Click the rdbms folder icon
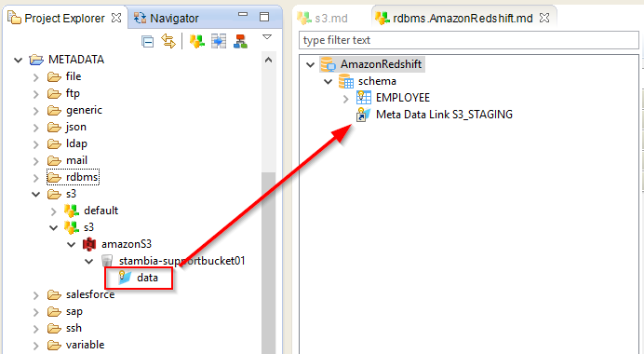This screenshot has width=644, height=354. click(x=54, y=178)
